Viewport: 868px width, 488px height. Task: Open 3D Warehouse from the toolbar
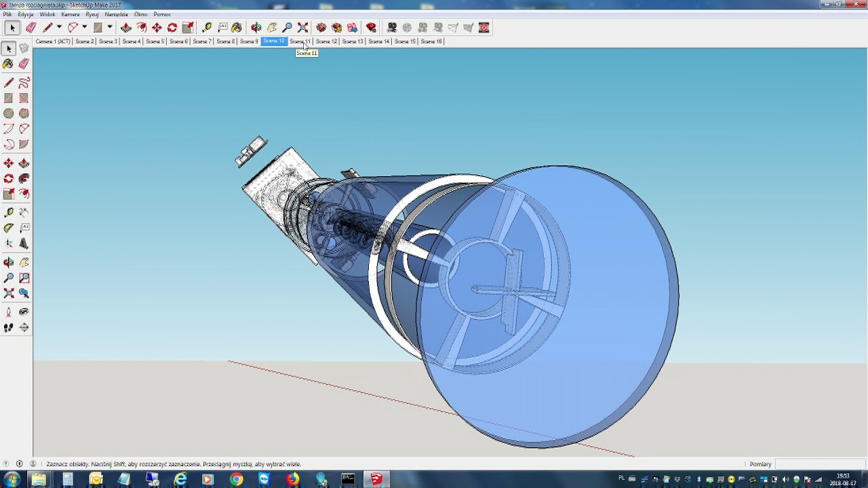tap(321, 28)
